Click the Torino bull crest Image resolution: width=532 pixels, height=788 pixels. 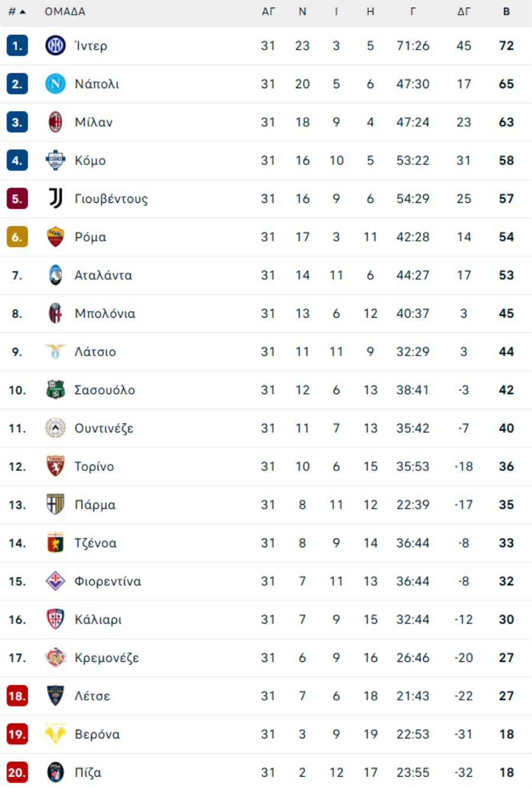56,466
